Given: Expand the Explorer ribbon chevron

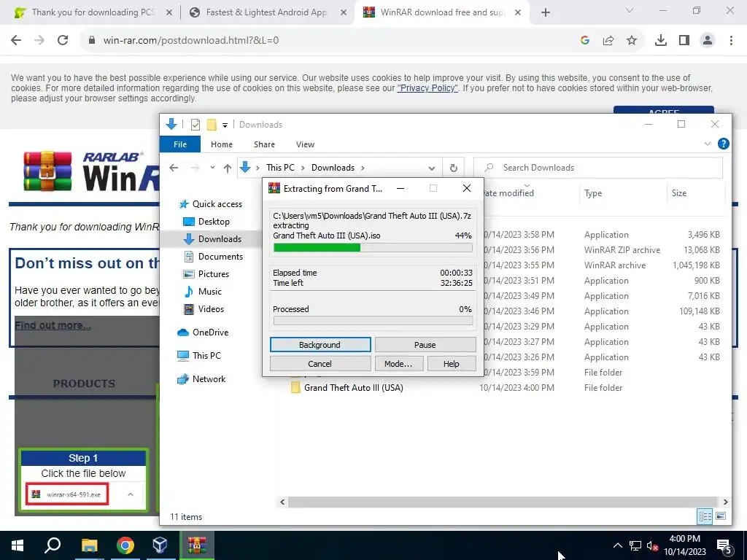Looking at the screenshot, I should click(708, 144).
